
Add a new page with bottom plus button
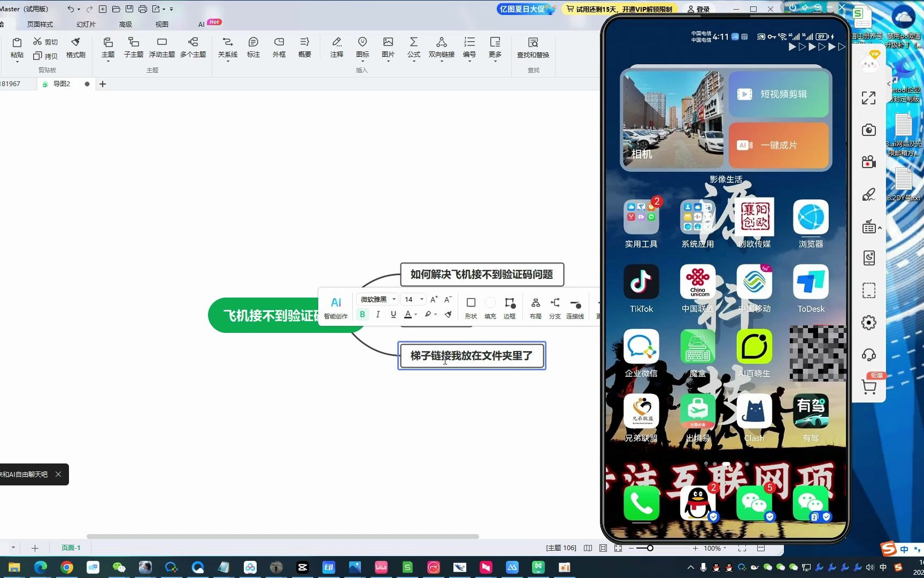35,548
